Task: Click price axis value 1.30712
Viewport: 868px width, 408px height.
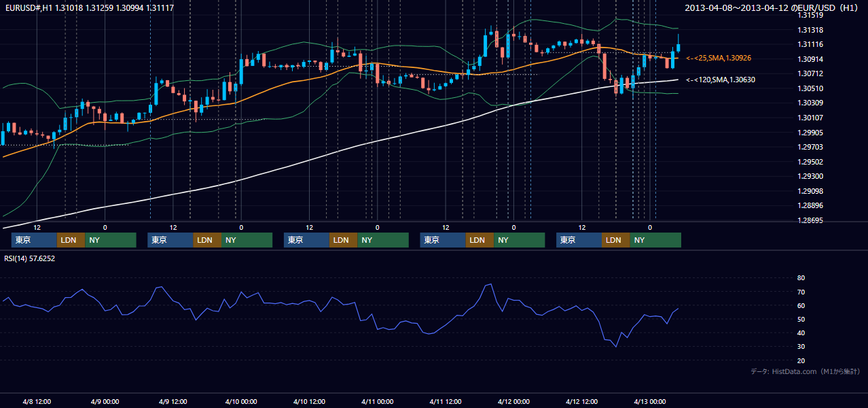Action: [810, 73]
